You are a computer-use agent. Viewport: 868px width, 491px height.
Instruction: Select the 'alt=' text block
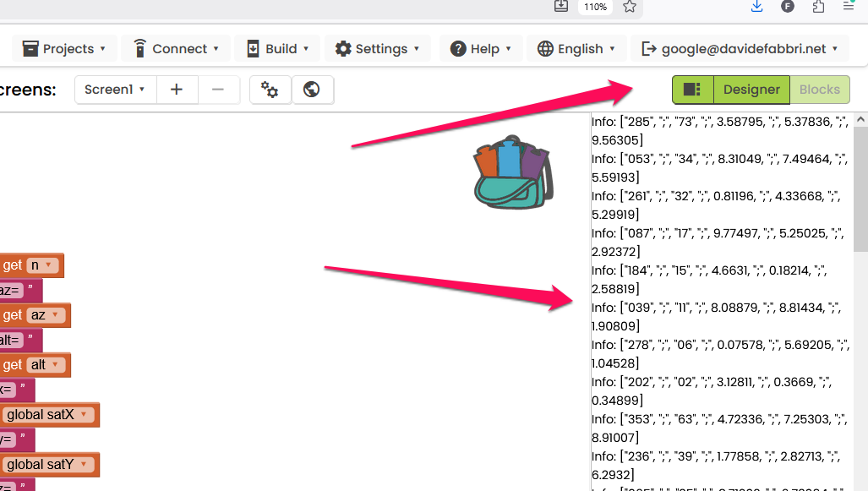pos(20,340)
